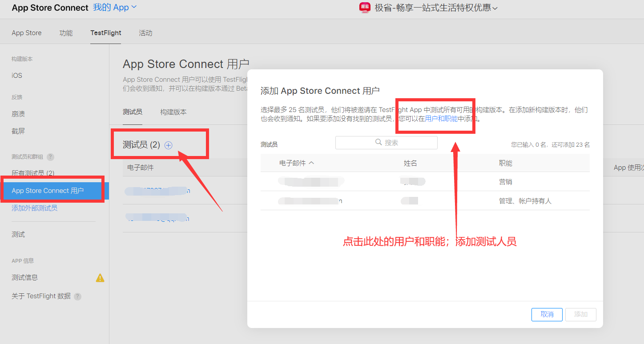Select App Store Connect 用户 in sidebar
The image size is (644, 344).
(x=53, y=191)
